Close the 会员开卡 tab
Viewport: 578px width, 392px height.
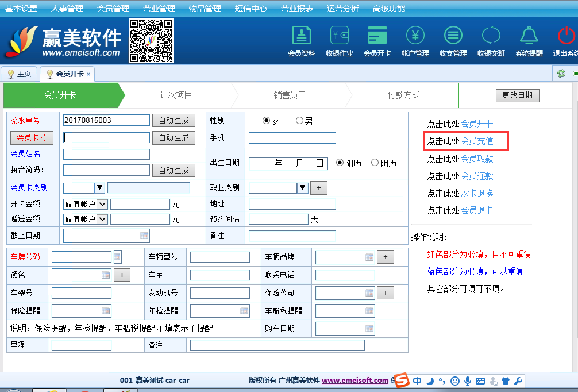pos(88,75)
